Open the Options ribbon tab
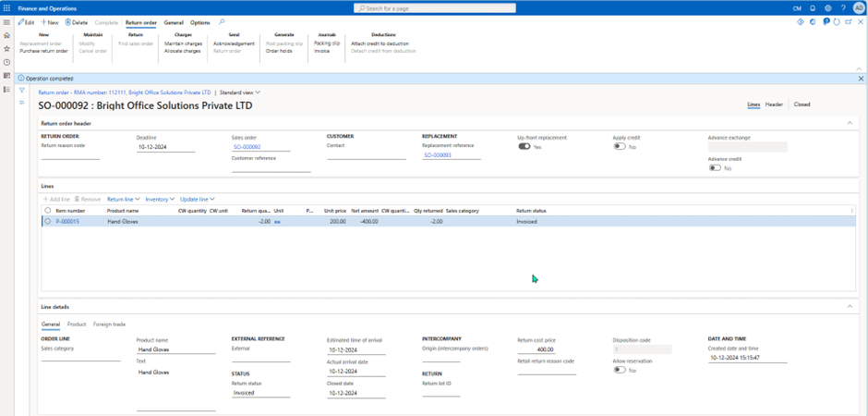This screenshot has width=868, height=416. pyautogui.click(x=199, y=23)
